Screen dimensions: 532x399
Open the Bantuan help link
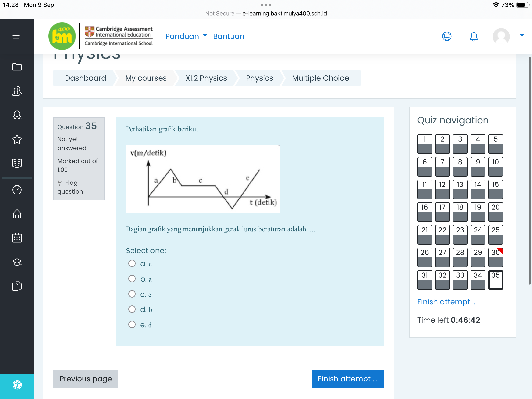click(229, 36)
